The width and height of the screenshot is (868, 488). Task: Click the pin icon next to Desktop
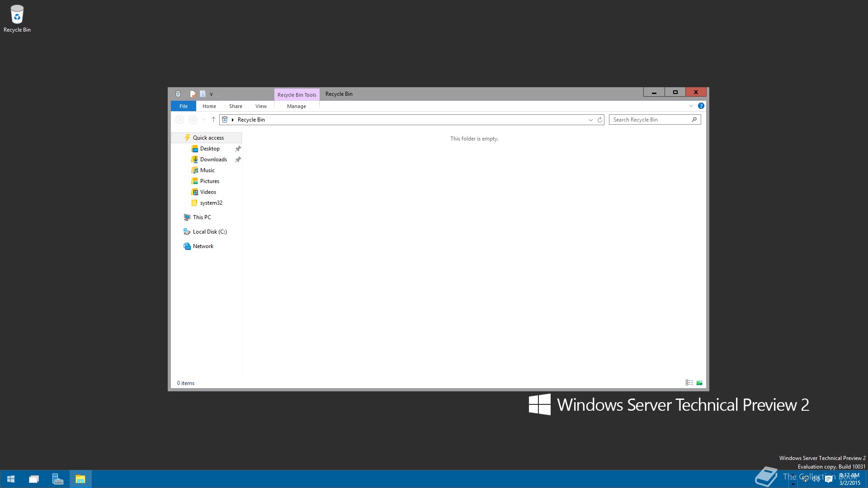pos(238,149)
